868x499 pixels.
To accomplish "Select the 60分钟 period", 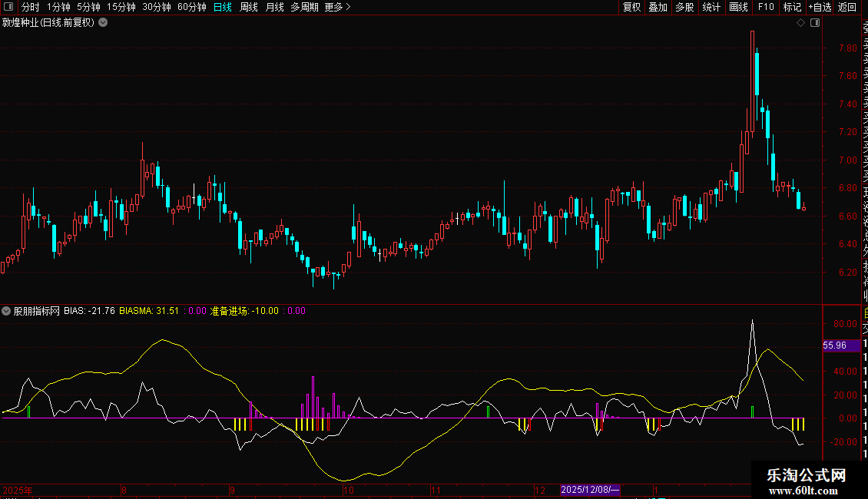I will tap(192, 7).
